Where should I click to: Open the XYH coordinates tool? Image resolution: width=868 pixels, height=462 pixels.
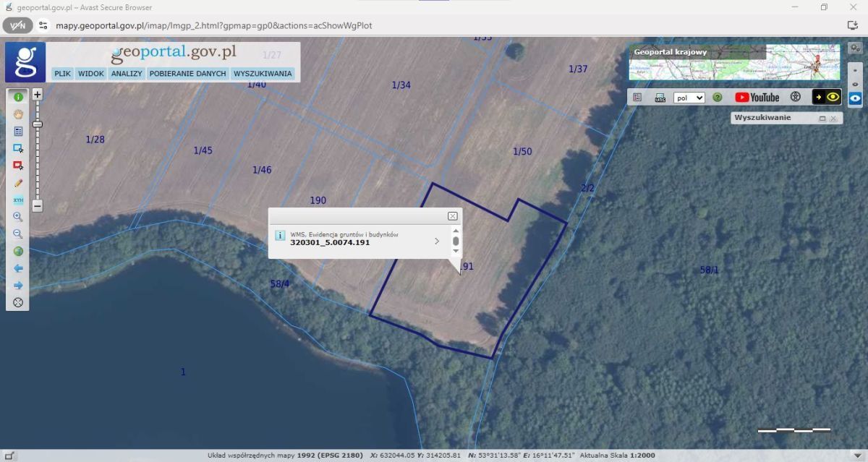(x=18, y=200)
